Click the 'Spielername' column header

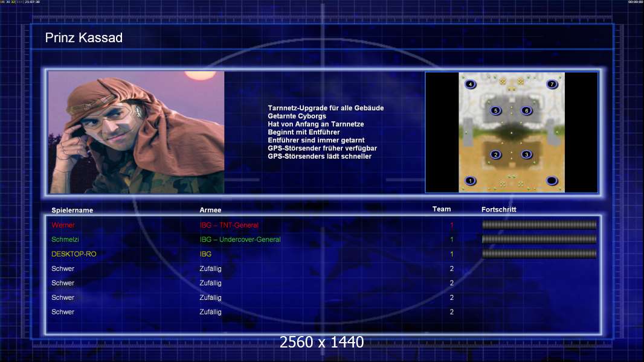click(x=72, y=211)
